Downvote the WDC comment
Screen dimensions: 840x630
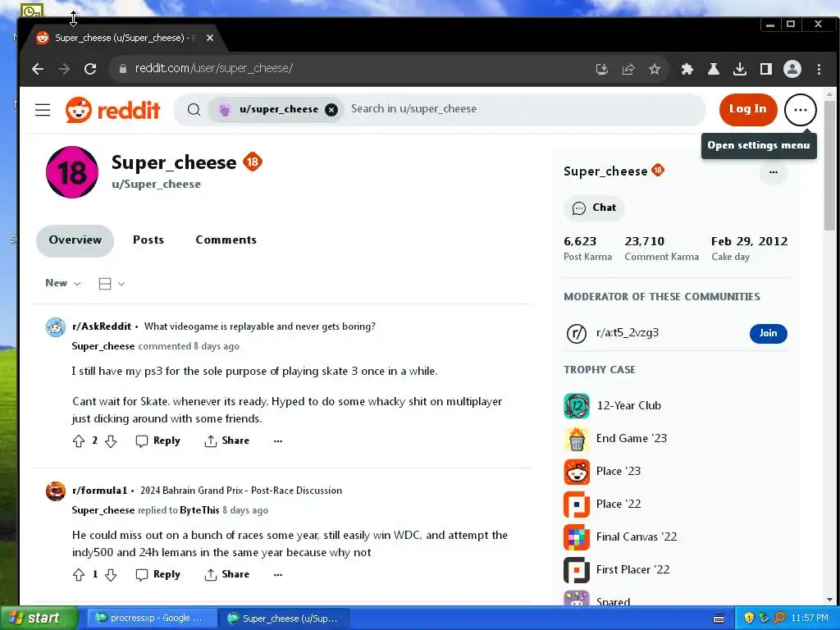111,575
